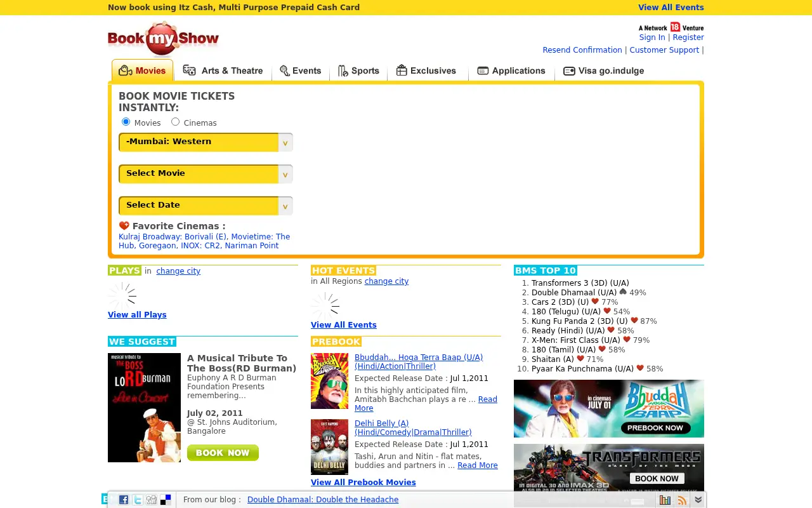Open the bar chart stats icon in the bottom bar
Screen dimensions: 812x508
665,500
